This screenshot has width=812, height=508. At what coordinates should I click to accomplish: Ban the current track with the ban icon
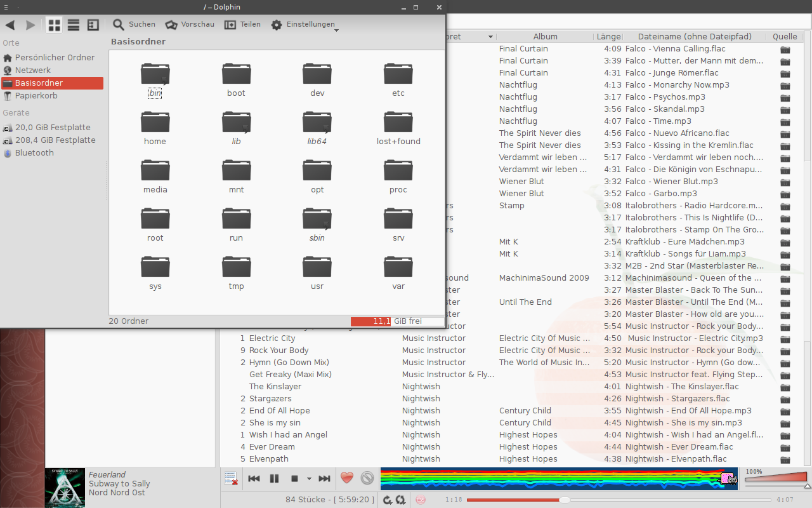click(367, 478)
